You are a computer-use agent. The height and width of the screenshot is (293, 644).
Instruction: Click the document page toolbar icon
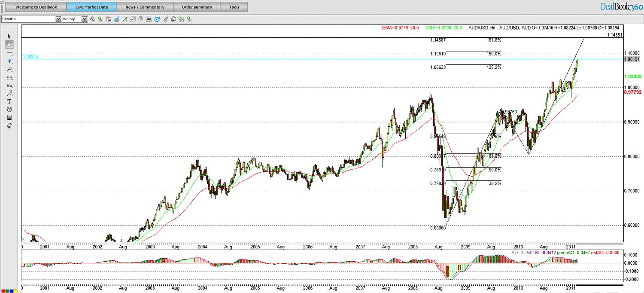click(x=141, y=19)
